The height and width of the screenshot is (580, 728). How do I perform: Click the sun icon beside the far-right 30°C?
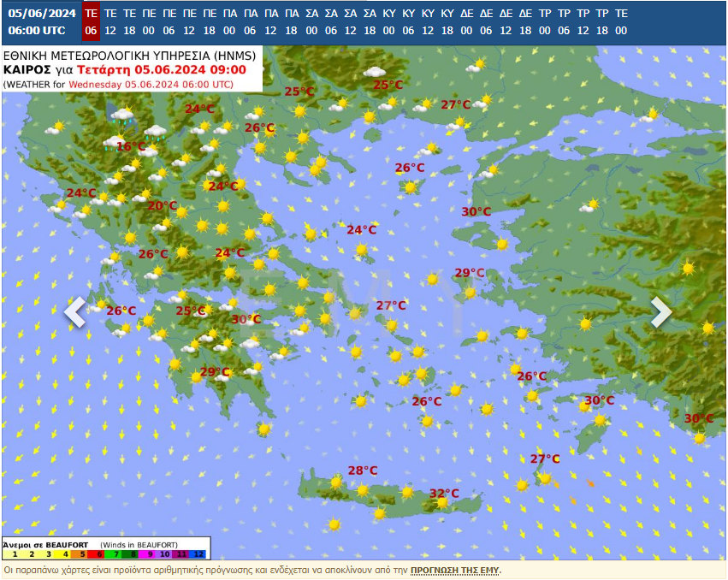click(699, 437)
